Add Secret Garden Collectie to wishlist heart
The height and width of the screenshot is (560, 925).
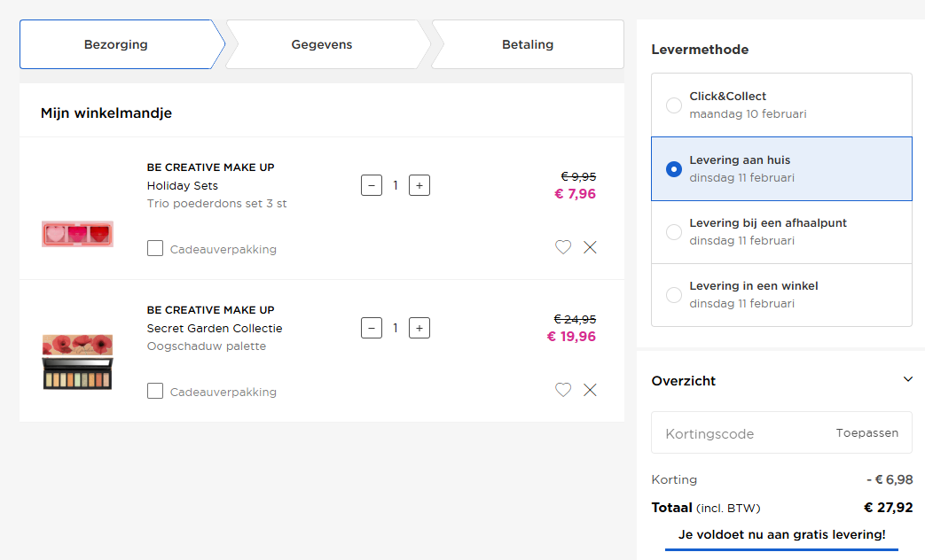563,390
